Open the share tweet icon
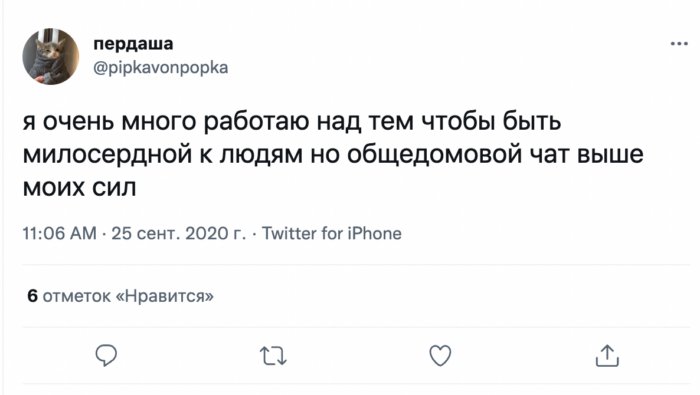 [607, 356]
